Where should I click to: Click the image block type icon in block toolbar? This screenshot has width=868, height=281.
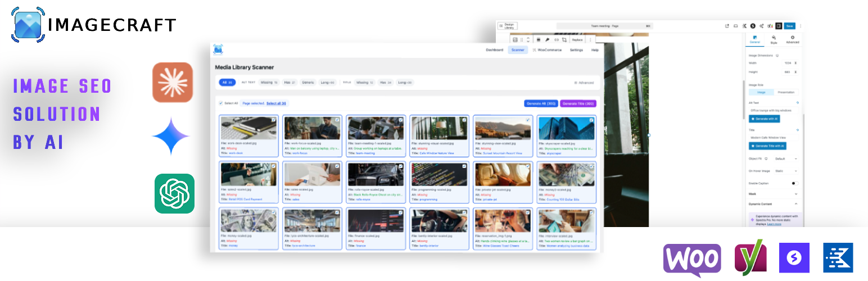point(515,40)
